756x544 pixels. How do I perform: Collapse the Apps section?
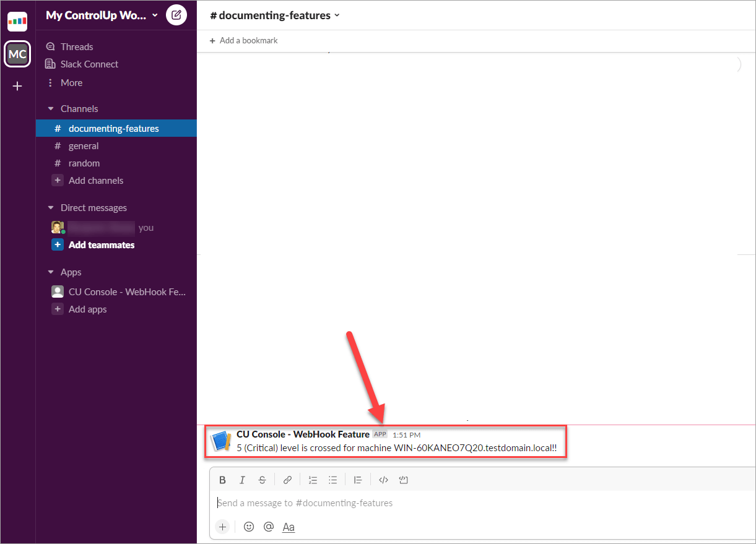pos(51,272)
